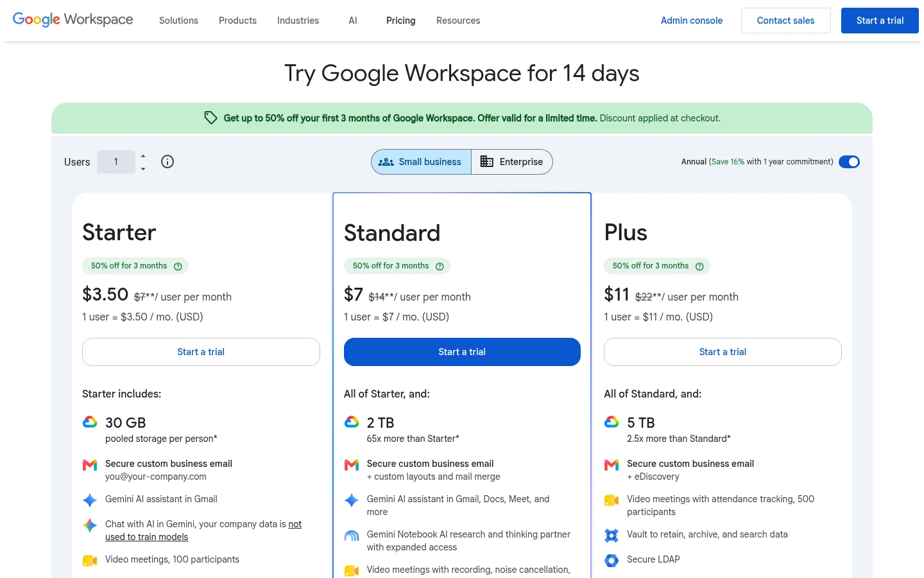Click the Gmail icon in the Plus plan
The height and width of the screenshot is (578, 924).
tap(612, 464)
